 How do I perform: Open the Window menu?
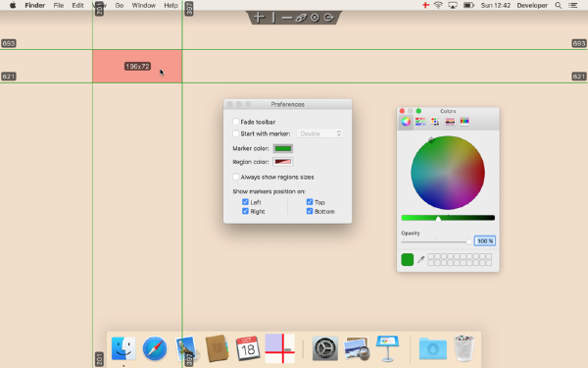click(x=144, y=5)
